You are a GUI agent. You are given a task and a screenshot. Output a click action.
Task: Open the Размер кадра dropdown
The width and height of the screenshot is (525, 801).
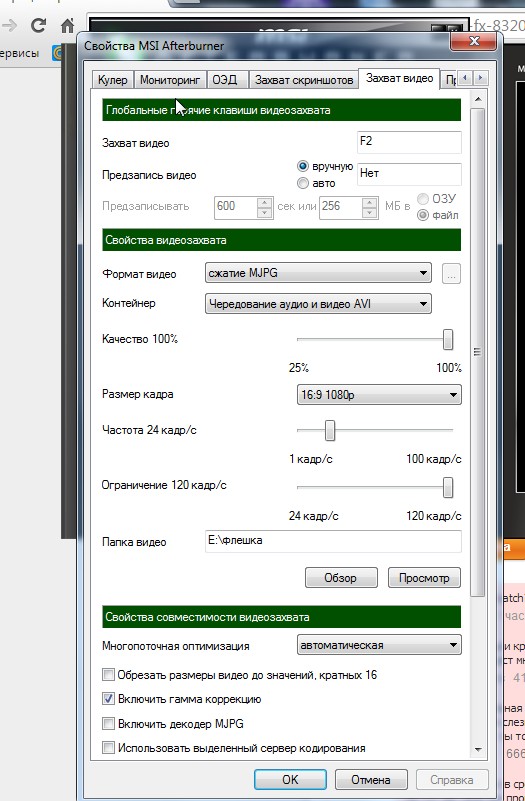pyautogui.click(x=379, y=395)
